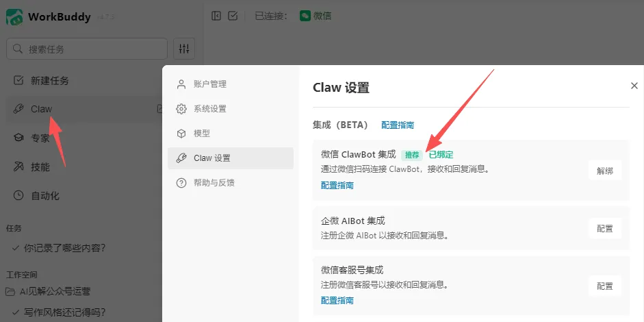
Task: Click 配置 button for 微信客服号集成
Action: point(605,286)
